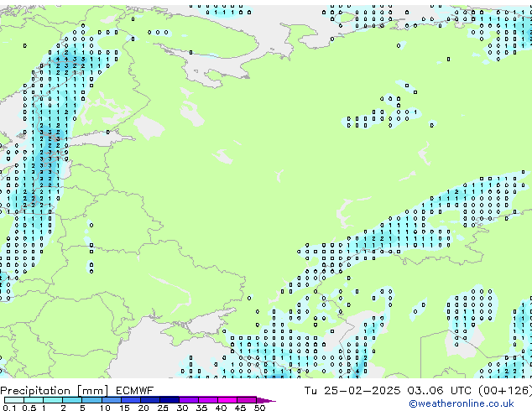Click the 25–30 mm navy legend swatch

[169, 400]
